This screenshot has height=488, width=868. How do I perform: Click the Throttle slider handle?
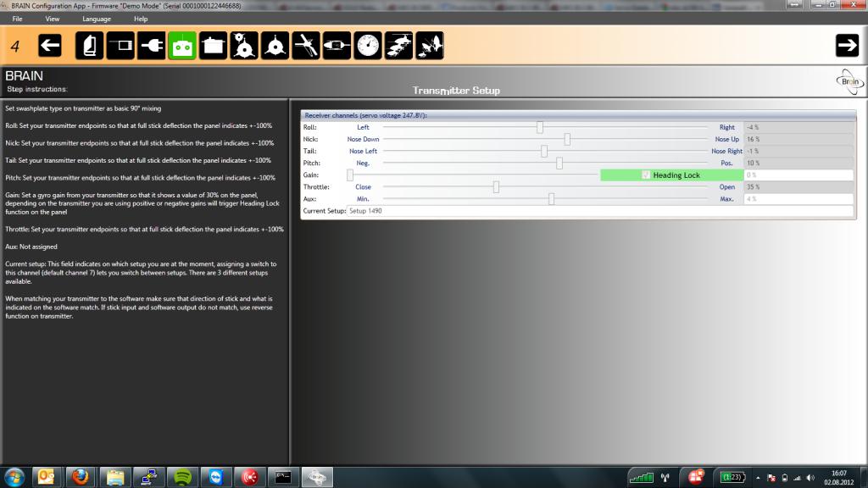496,187
